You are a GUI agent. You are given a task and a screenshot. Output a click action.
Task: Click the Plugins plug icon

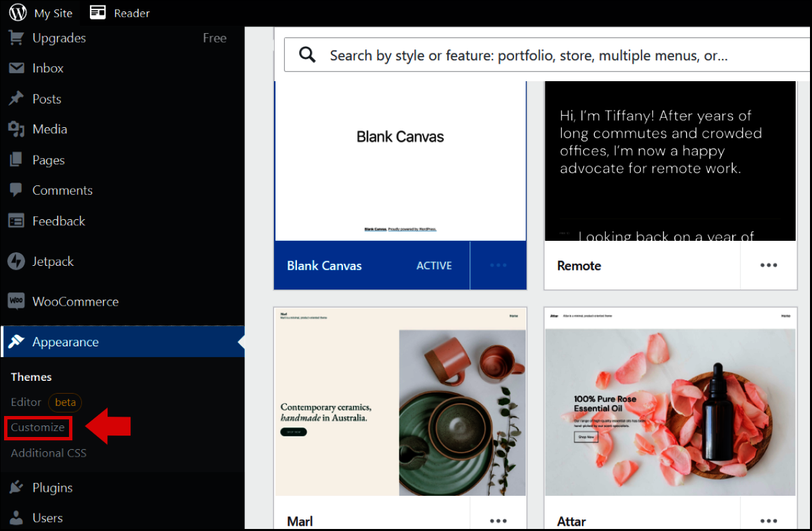tap(16, 488)
